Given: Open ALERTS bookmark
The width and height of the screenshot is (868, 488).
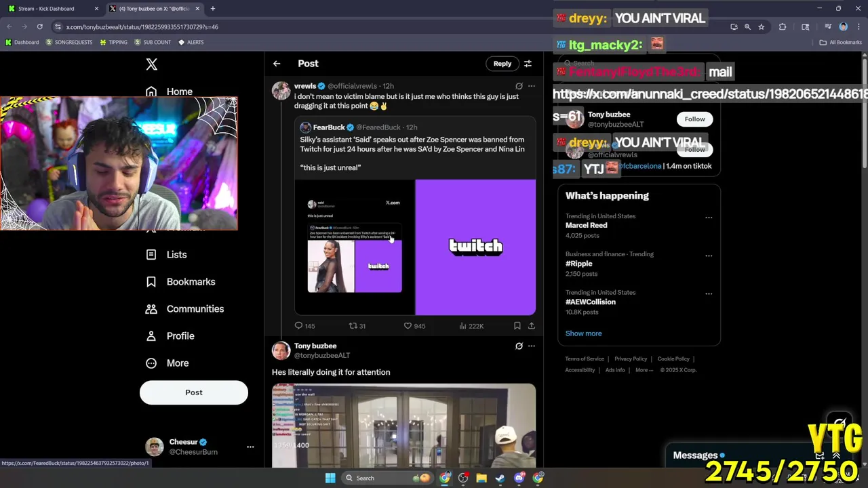Looking at the screenshot, I should [x=191, y=42].
